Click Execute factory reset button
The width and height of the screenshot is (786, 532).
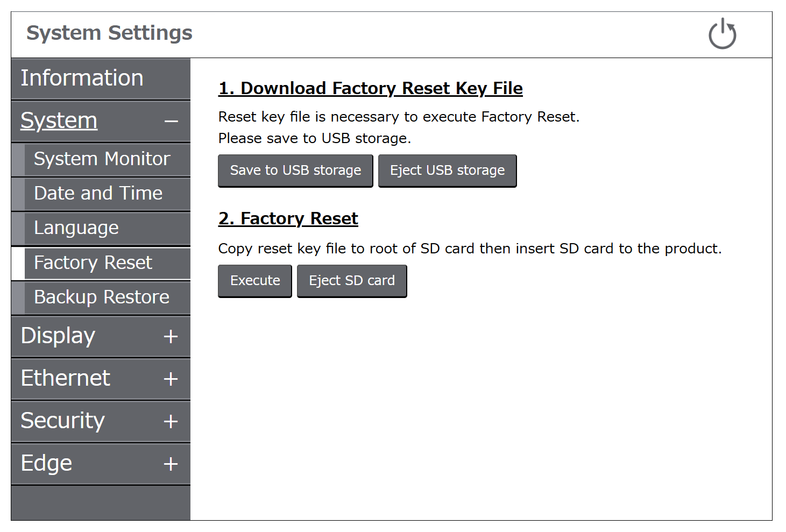(255, 281)
